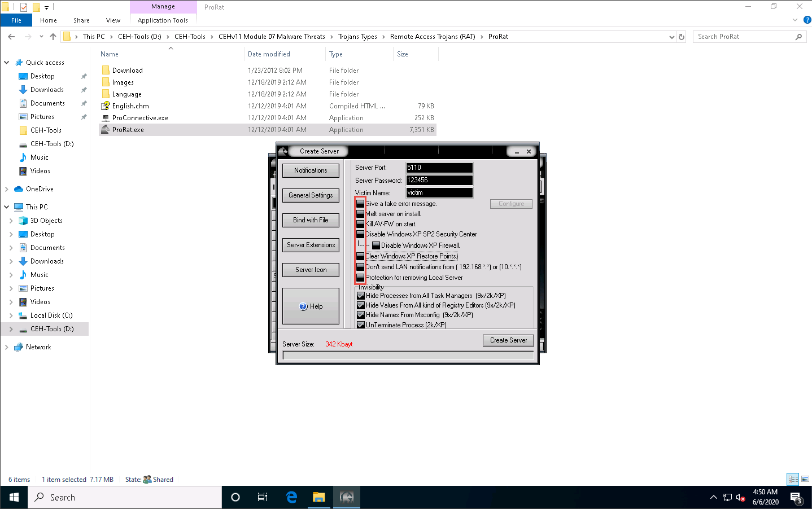The height and width of the screenshot is (509, 812).
Task: Click the ProConnective.exe file icon
Action: click(x=105, y=118)
